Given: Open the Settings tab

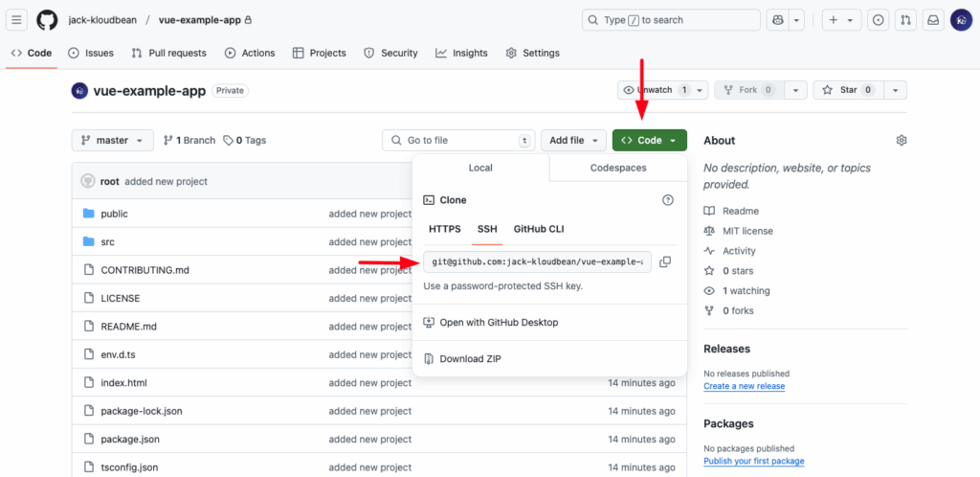Looking at the screenshot, I should click(x=533, y=53).
